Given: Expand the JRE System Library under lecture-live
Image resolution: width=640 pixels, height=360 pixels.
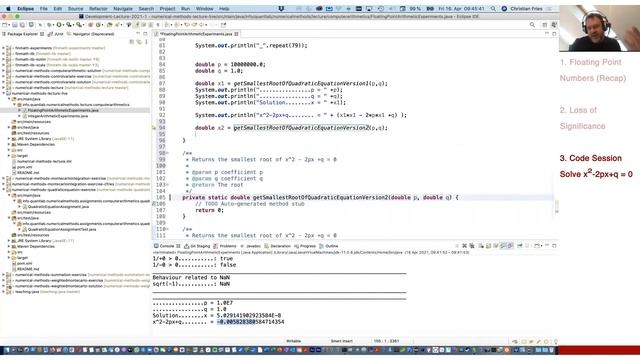Looking at the screenshot, I should pyautogui.click(x=9, y=139).
